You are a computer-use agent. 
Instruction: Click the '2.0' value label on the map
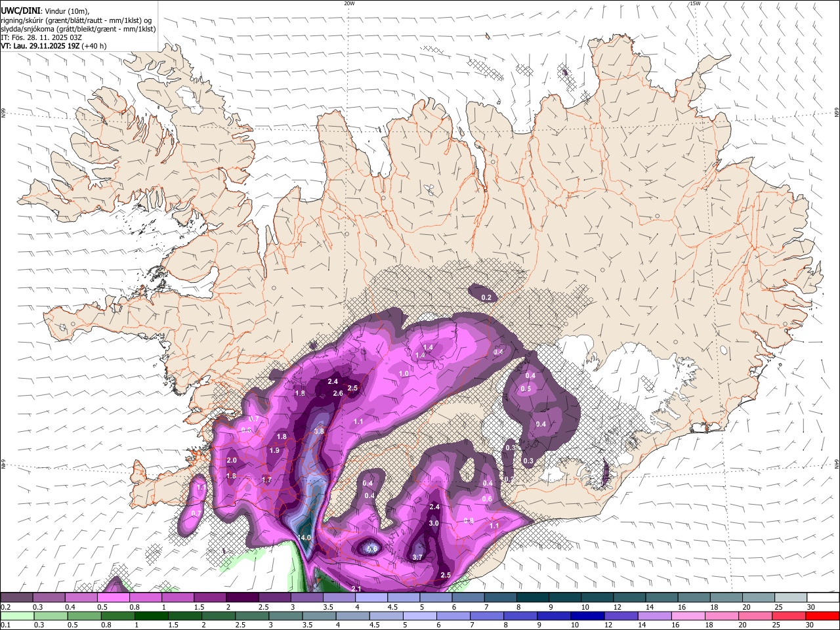tap(232, 460)
